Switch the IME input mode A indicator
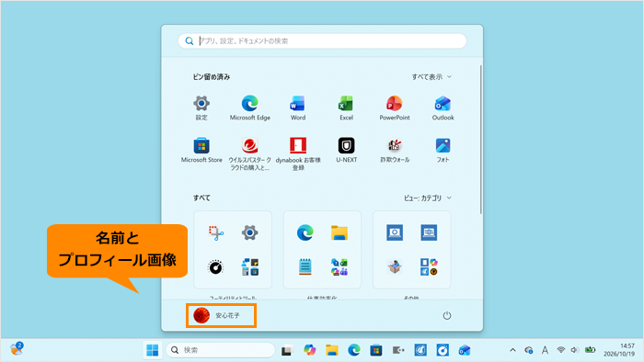The image size is (644, 362). 545,350
